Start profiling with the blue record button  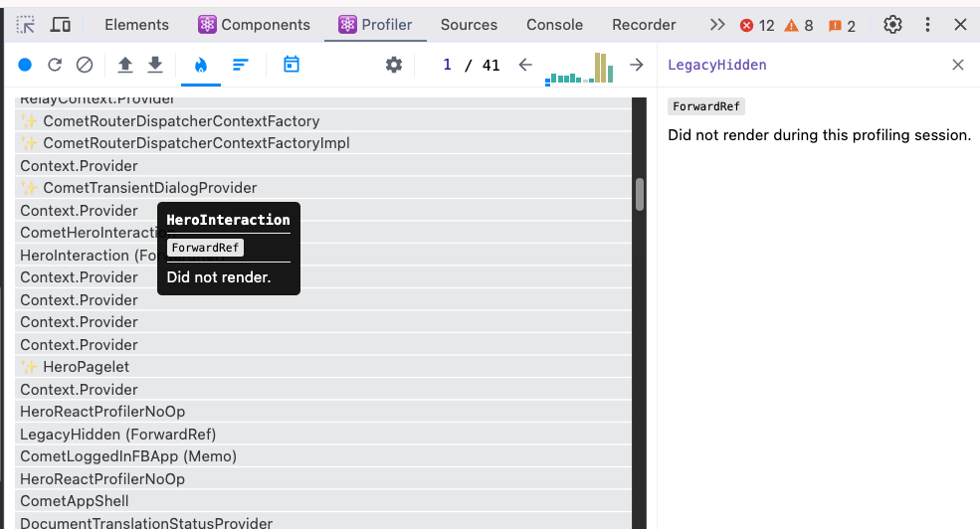[x=25, y=65]
